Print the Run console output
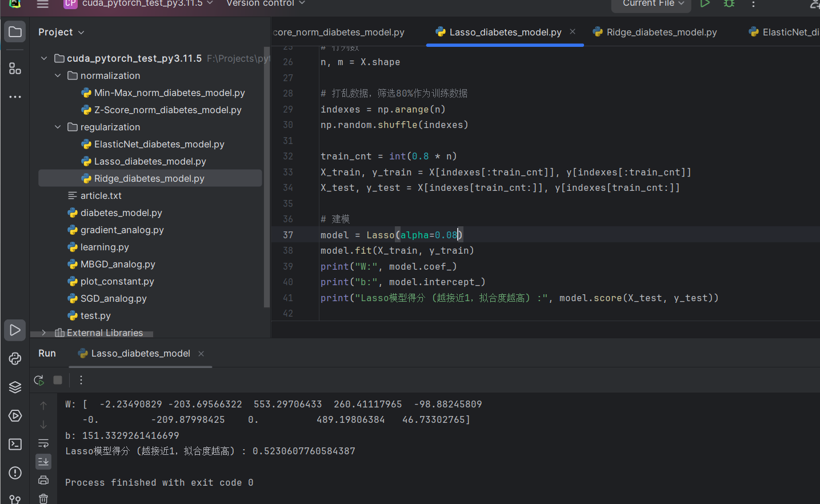The width and height of the screenshot is (820, 504). (43, 480)
